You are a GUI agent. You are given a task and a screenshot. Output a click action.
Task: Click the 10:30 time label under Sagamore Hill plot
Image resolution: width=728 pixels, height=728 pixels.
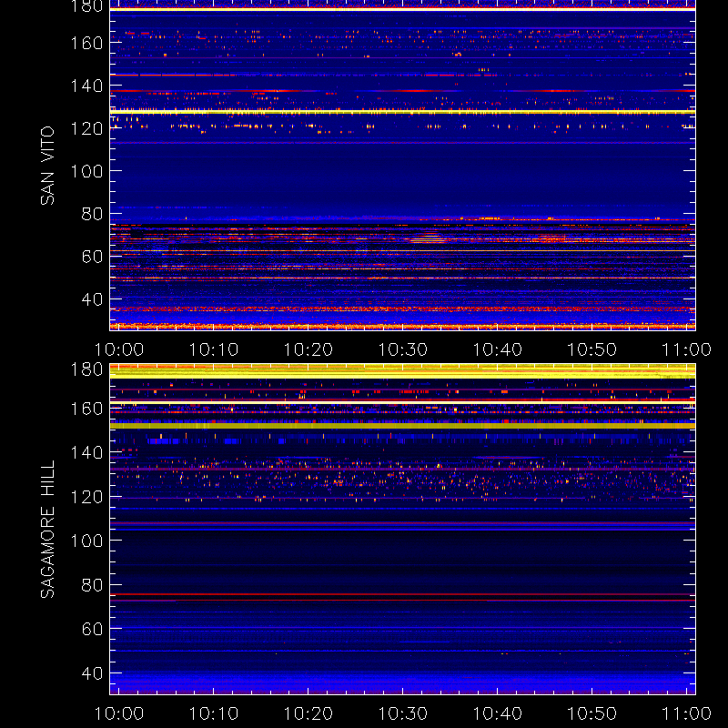coord(403,713)
